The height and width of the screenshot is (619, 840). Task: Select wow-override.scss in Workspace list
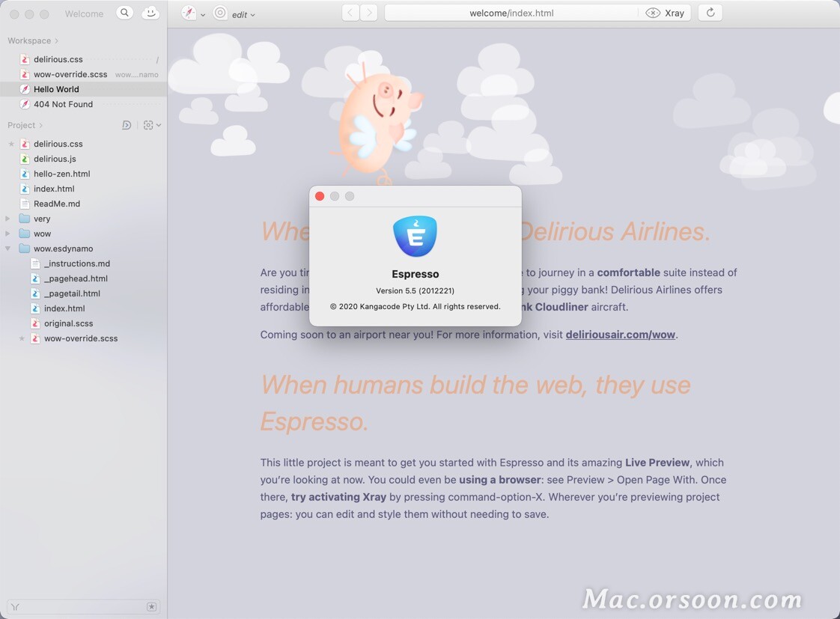pos(84,74)
